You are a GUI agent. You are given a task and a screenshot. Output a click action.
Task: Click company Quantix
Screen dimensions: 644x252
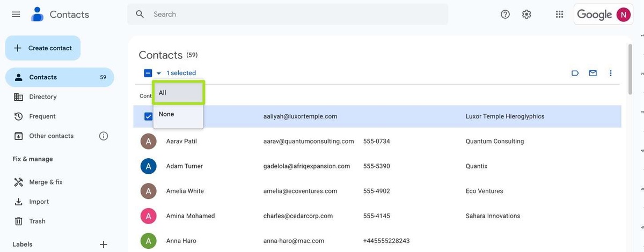[x=477, y=166]
